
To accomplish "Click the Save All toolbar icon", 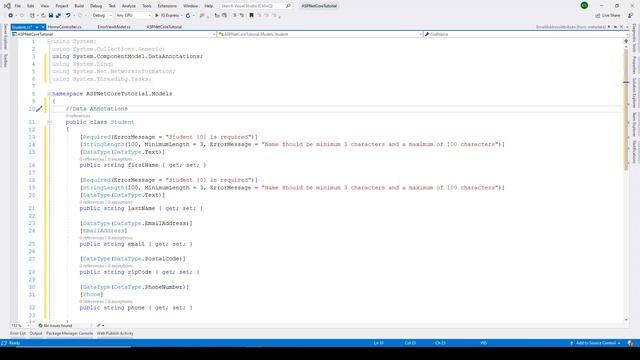I will 58,16.
